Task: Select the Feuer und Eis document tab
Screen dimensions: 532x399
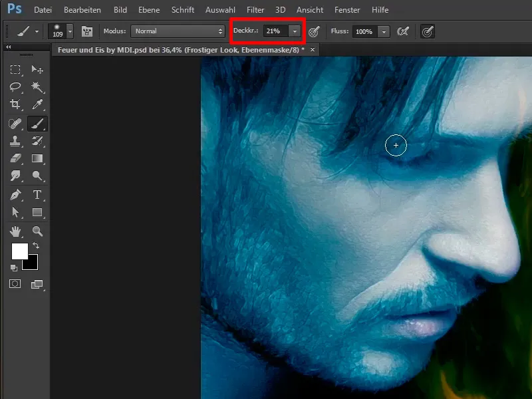Action: click(x=181, y=50)
